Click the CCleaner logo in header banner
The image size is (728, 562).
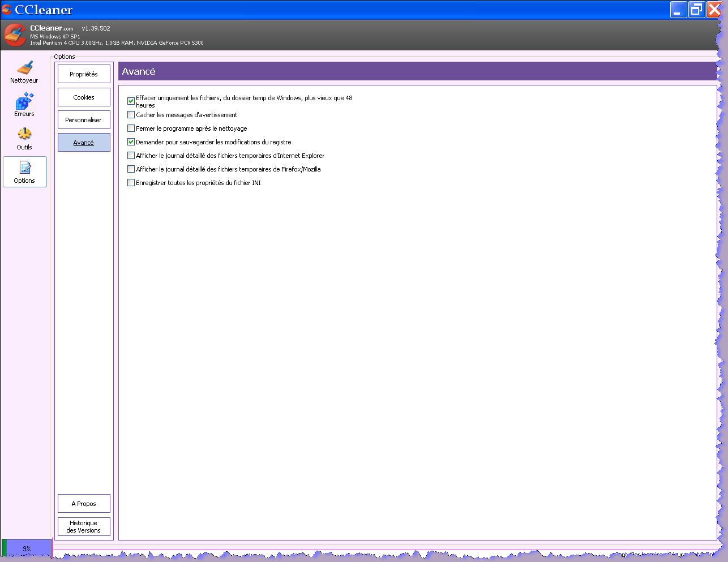click(x=15, y=35)
